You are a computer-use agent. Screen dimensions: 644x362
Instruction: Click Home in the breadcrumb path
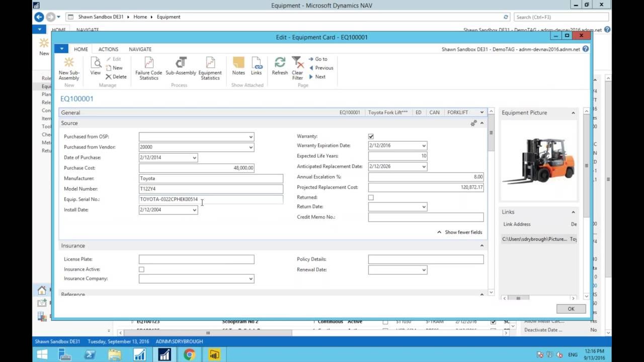[140, 17]
